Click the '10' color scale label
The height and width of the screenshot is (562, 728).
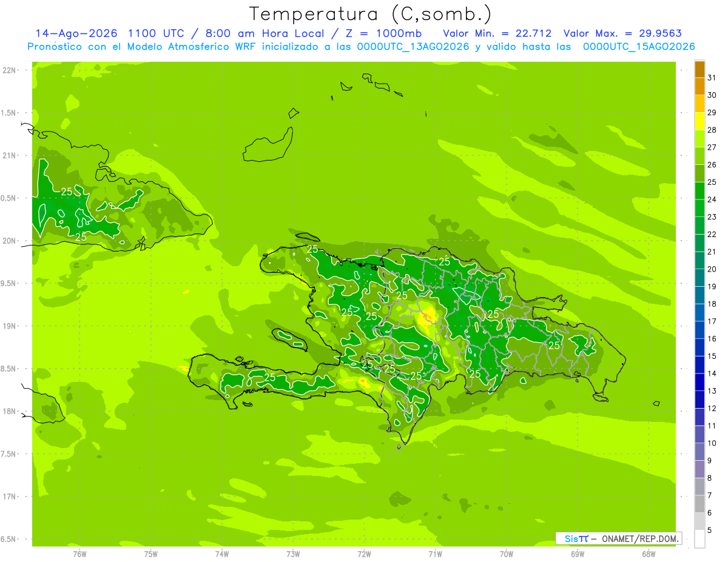click(x=712, y=443)
